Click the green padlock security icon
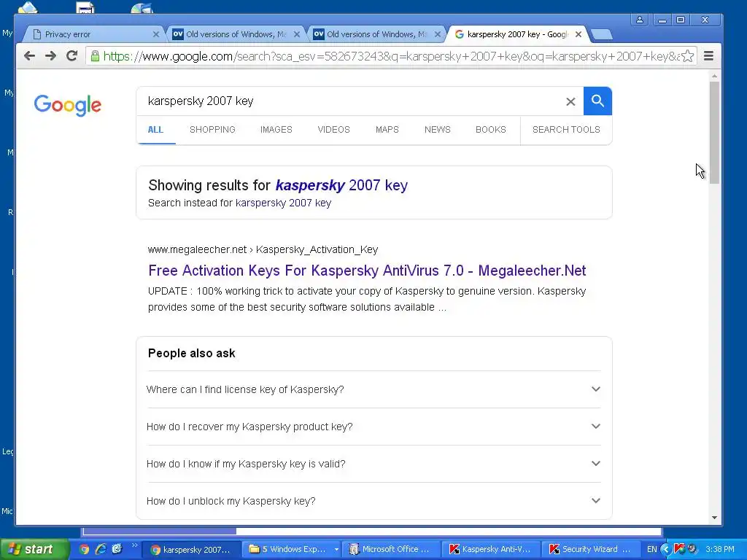The image size is (747, 560). [x=96, y=56]
